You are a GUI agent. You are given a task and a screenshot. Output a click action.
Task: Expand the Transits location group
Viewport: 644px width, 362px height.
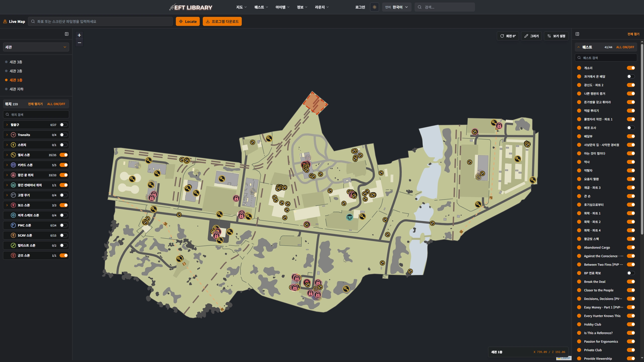7,135
